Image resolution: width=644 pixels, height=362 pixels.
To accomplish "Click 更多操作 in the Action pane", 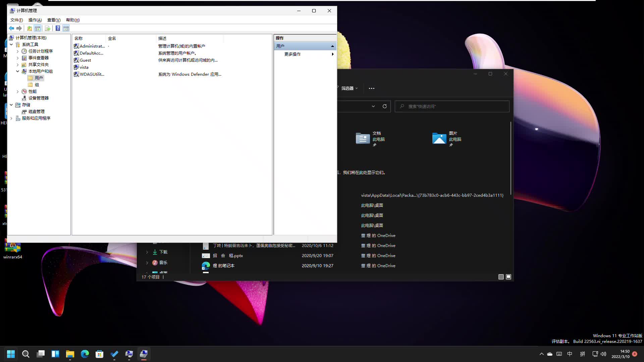I will pyautogui.click(x=292, y=54).
